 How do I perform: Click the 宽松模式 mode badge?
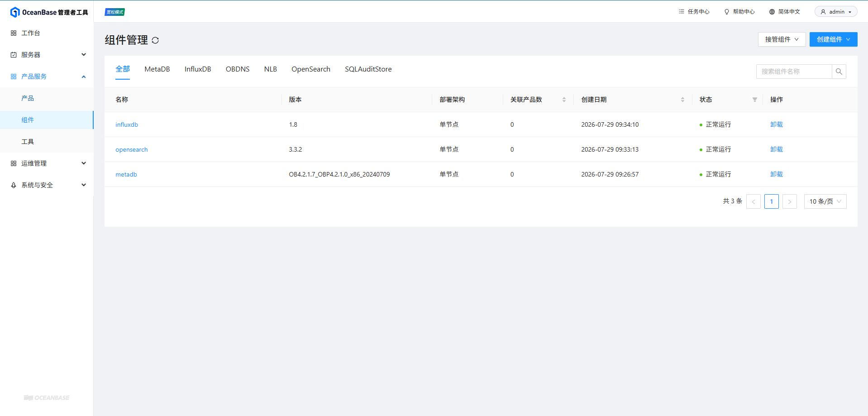115,12
